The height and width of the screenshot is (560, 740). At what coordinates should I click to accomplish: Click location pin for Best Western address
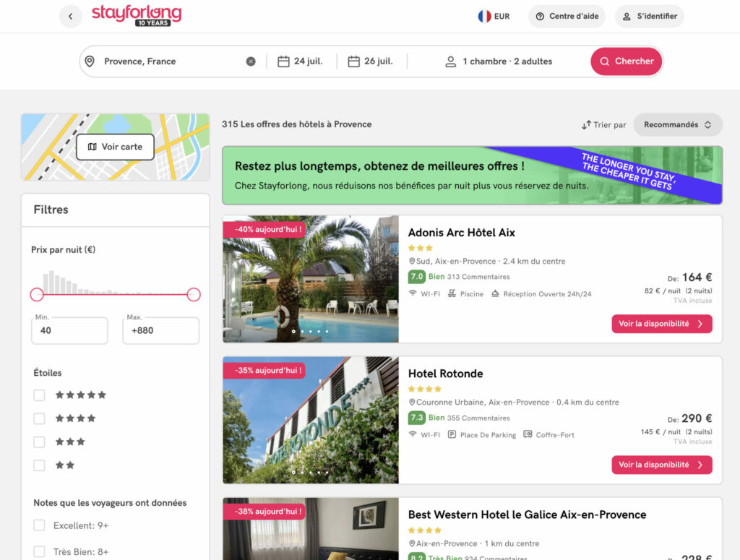411,543
